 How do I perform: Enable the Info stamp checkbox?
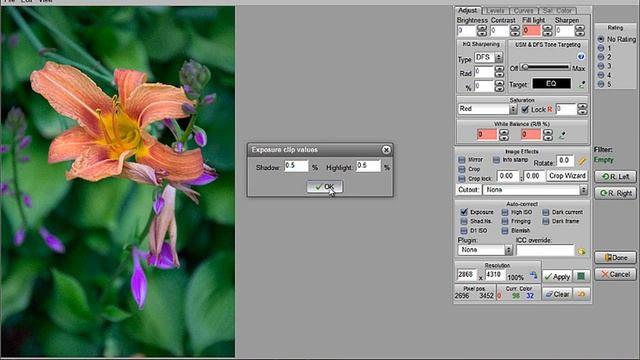click(x=496, y=160)
